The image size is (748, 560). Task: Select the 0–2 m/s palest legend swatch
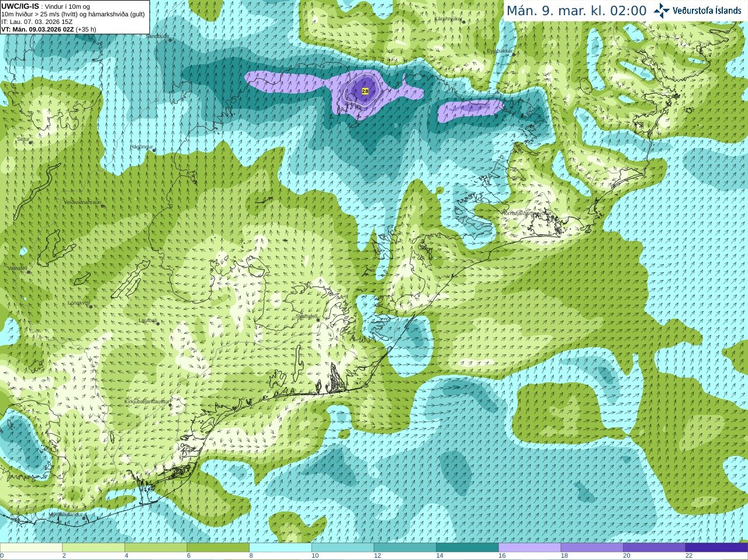(x=31, y=548)
